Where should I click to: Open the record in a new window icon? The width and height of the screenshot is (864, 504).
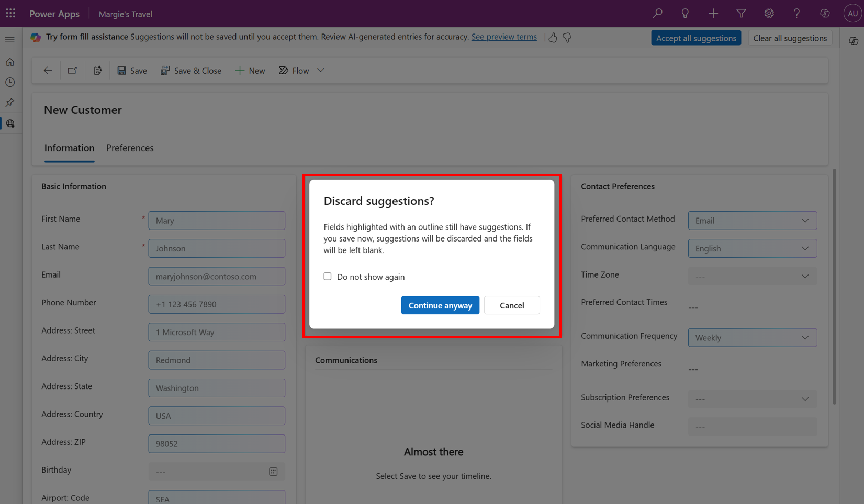click(x=72, y=70)
